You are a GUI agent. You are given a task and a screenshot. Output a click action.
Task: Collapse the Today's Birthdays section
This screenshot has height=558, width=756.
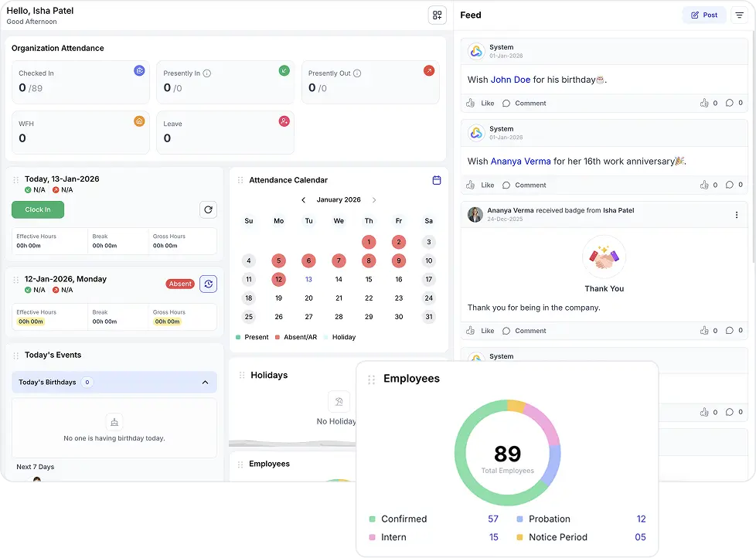(205, 383)
